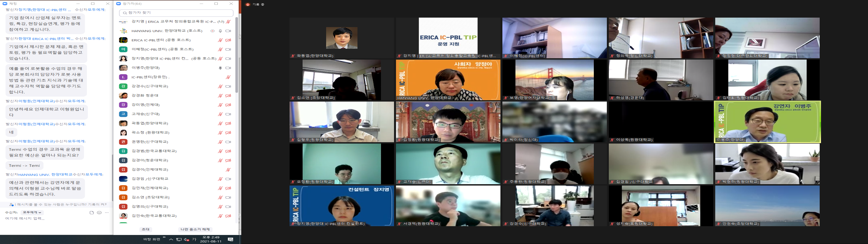
Task: Open the emoji picker in chat
Action: click(x=99, y=213)
